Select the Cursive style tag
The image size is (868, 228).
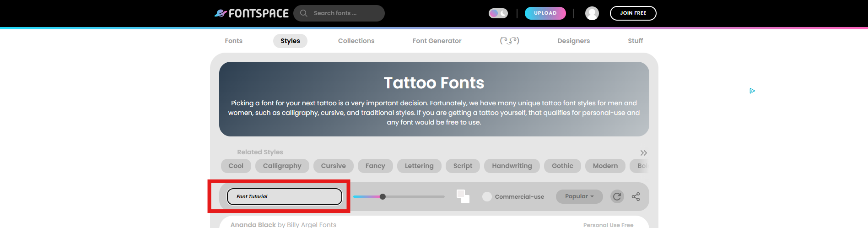coord(334,166)
